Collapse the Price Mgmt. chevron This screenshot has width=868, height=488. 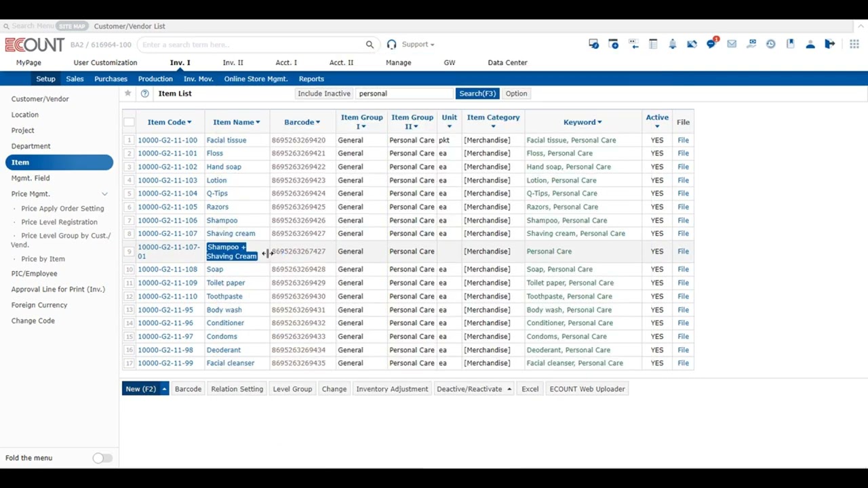coord(104,194)
